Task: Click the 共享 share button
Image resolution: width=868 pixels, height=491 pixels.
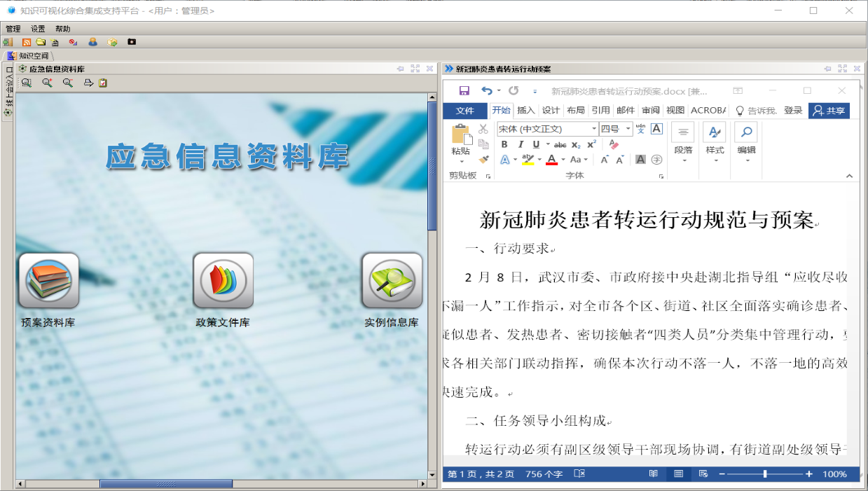Action: [x=829, y=111]
